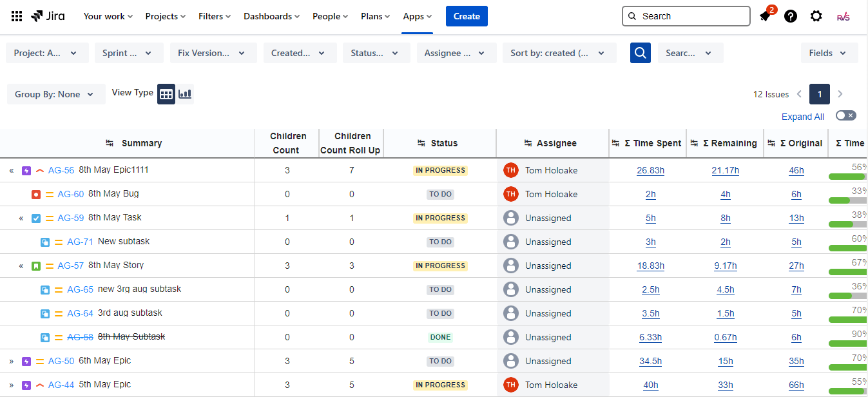Switch to chart view type
This screenshot has height=397, width=868.
click(185, 93)
